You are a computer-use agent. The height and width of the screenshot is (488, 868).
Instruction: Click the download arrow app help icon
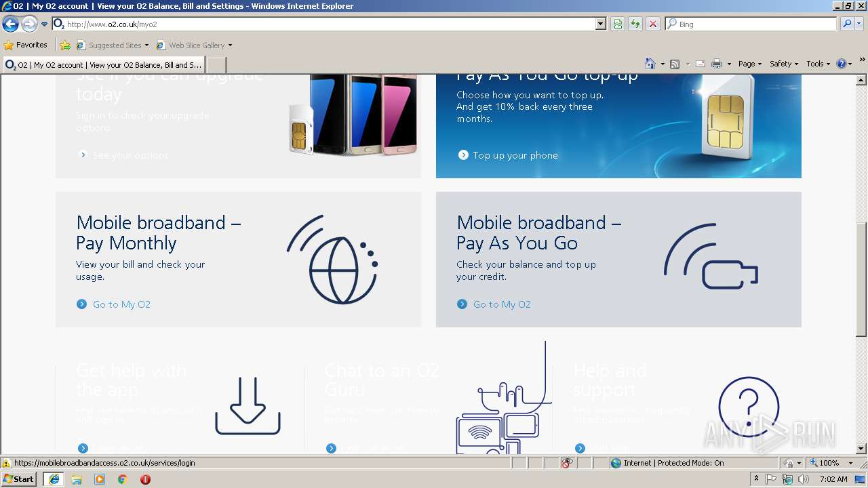[x=248, y=405]
